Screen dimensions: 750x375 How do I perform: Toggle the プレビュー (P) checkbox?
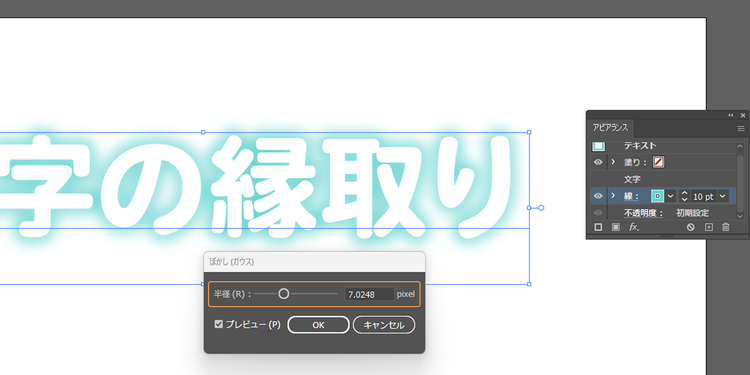[219, 324]
